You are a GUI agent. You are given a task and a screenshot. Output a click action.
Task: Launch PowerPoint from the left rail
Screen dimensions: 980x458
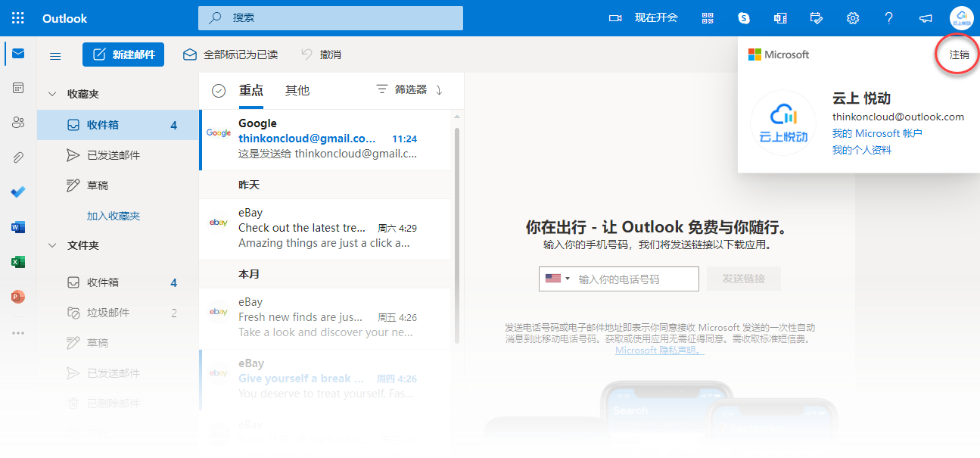[18, 297]
